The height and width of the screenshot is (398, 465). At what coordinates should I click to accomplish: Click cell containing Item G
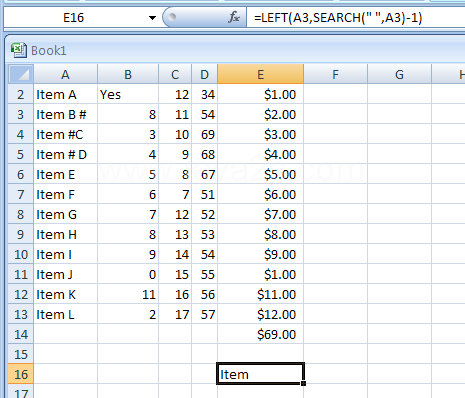click(x=65, y=214)
